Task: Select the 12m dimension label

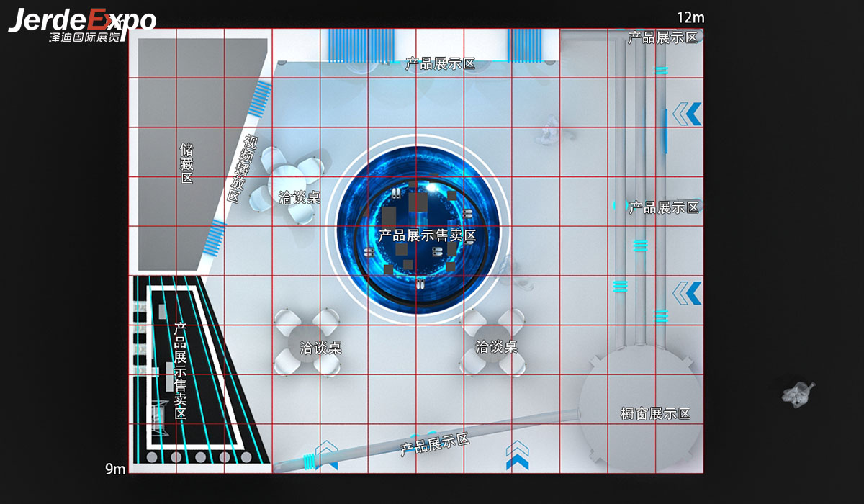Action: pos(690,17)
